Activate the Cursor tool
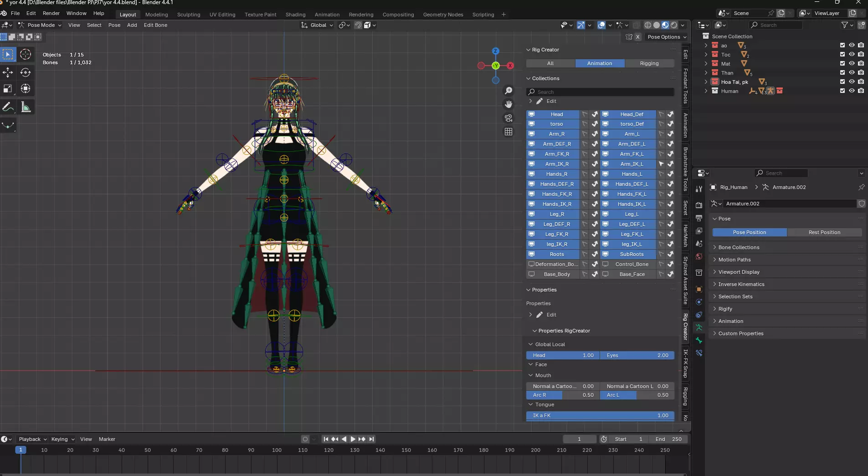 (x=26, y=54)
